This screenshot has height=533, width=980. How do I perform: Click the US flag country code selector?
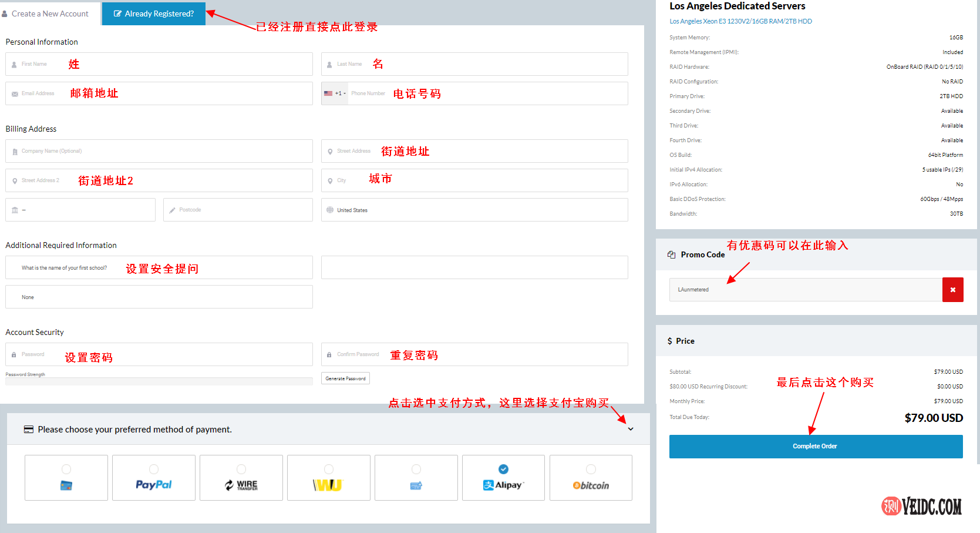point(334,93)
